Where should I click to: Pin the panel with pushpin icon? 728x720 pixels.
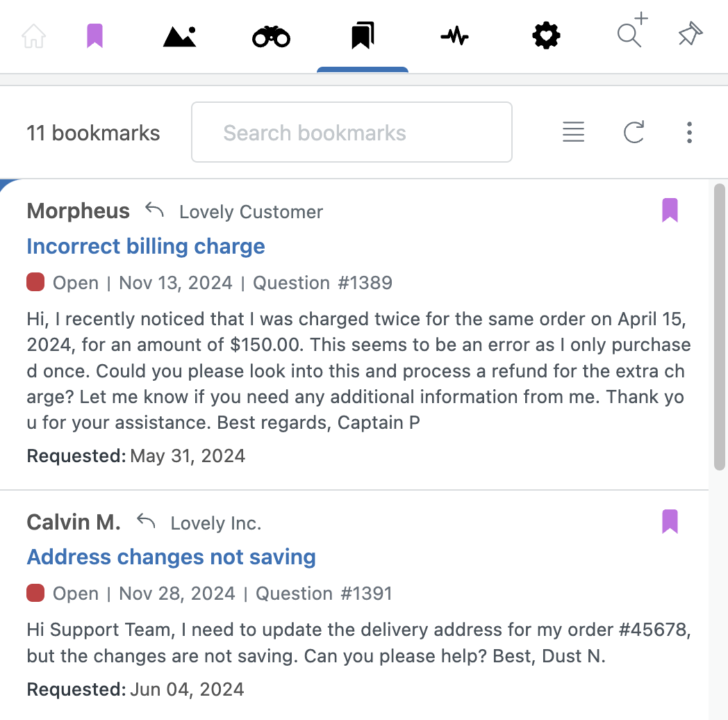(x=690, y=33)
